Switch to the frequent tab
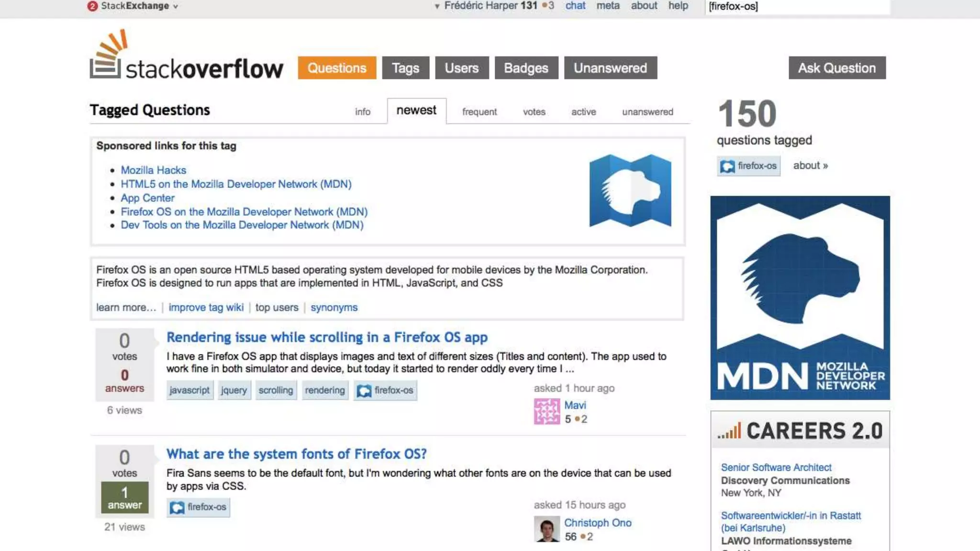The image size is (980, 551). pyautogui.click(x=479, y=112)
